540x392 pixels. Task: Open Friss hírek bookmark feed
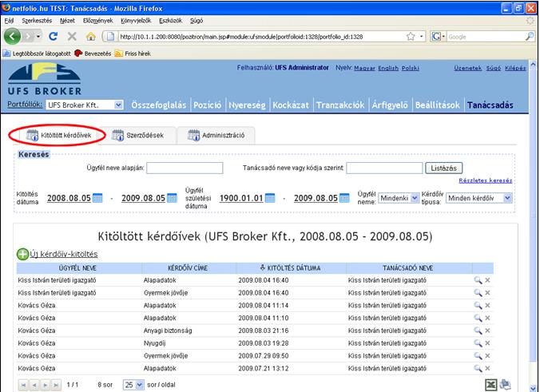tap(133, 53)
